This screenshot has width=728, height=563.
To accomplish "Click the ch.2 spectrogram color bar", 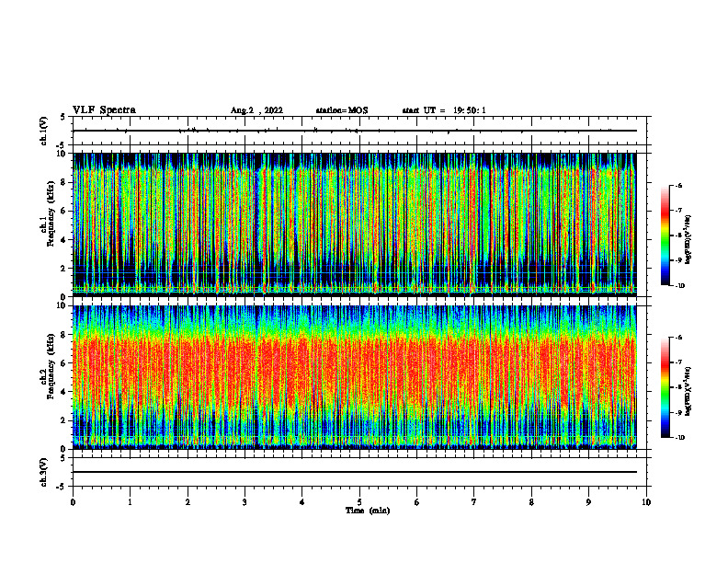I will [x=665, y=387].
